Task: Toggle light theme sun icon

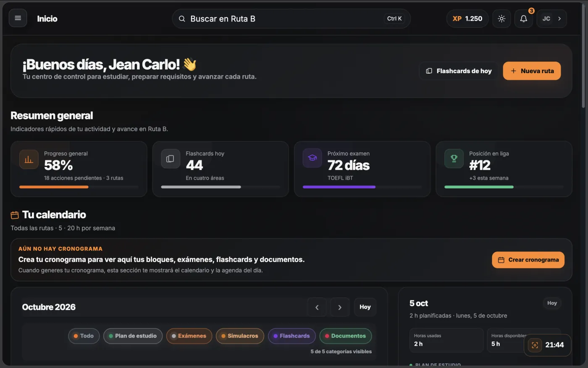Action: [x=501, y=19]
